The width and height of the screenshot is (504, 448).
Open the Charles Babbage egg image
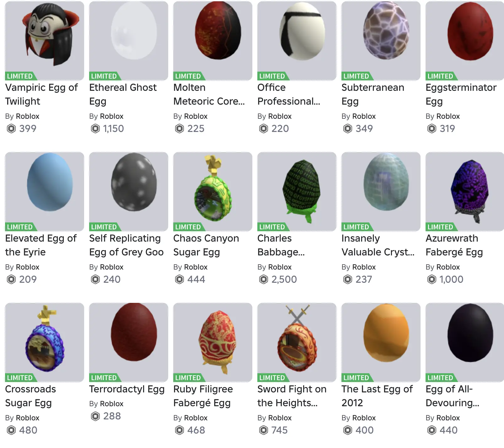(297, 192)
